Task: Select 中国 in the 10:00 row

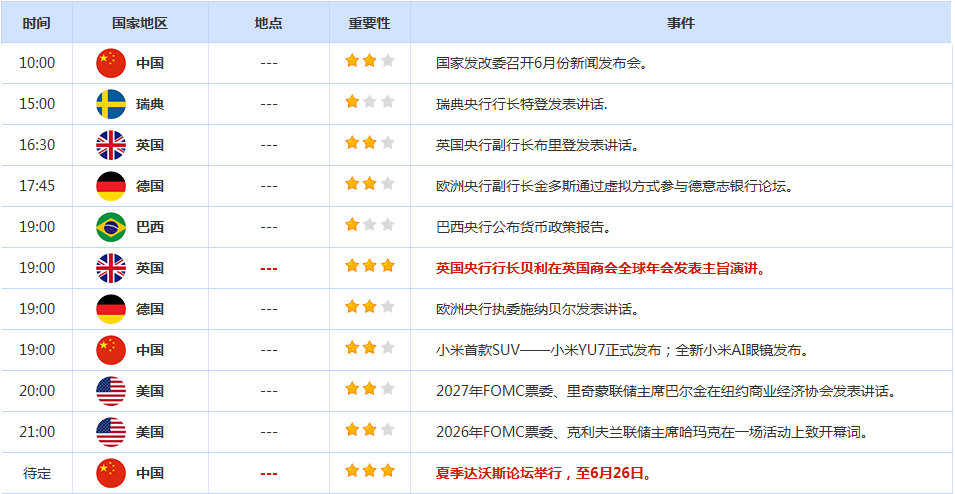Action: pos(150,63)
